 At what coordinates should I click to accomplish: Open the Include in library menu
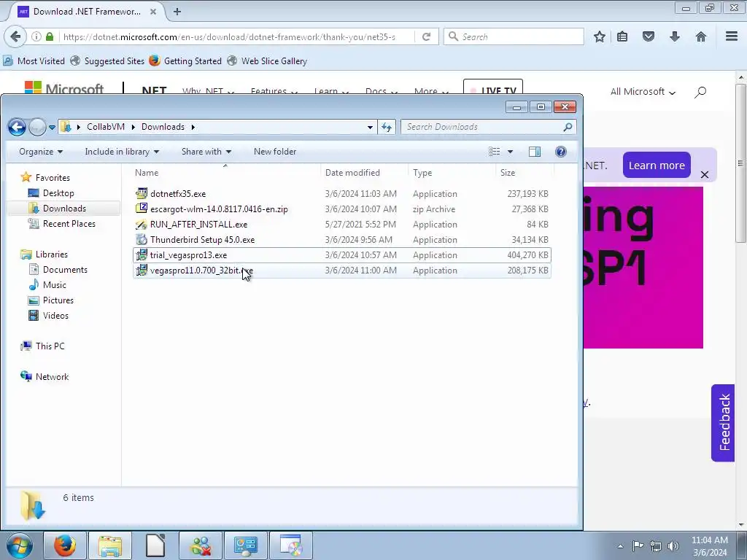(x=122, y=152)
